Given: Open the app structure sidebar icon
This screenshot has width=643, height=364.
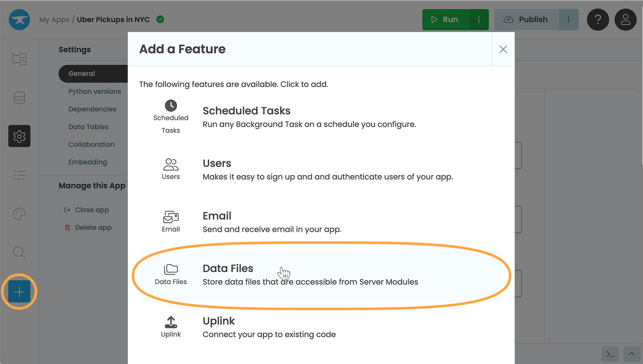Looking at the screenshot, I should click(x=19, y=59).
